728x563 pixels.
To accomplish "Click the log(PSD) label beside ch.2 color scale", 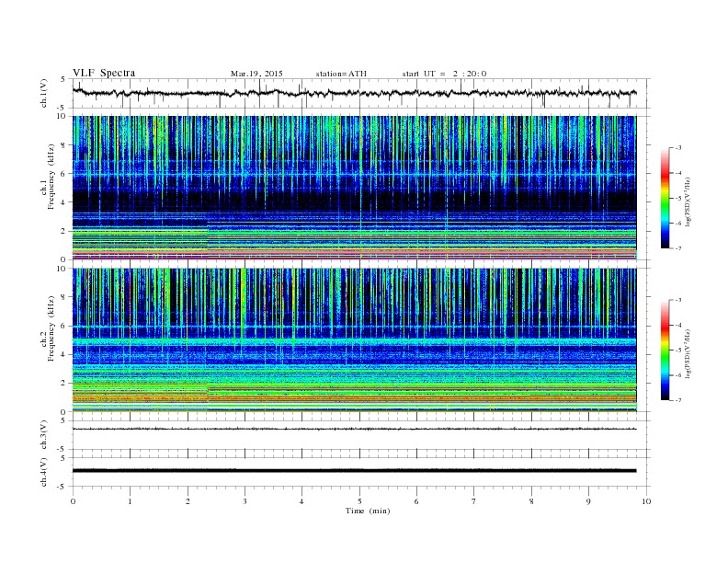I will pos(688,353).
